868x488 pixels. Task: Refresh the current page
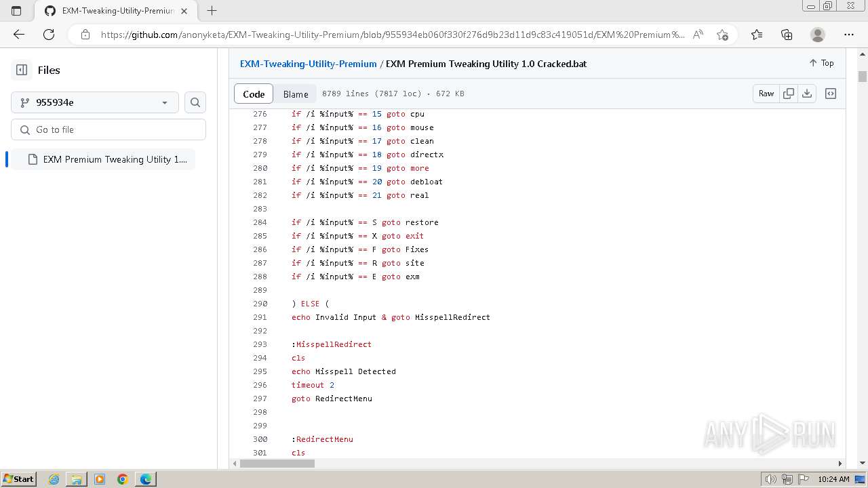coord(49,35)
